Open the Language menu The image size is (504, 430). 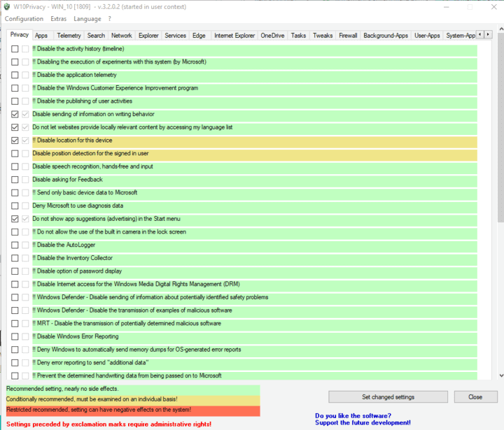pyautogui.click(x=87, y=19)
